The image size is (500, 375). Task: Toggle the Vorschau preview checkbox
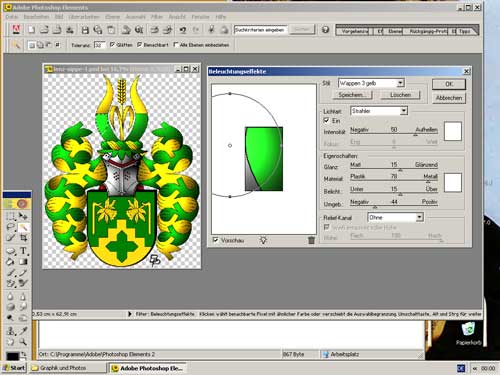click(x=216, y=240)
